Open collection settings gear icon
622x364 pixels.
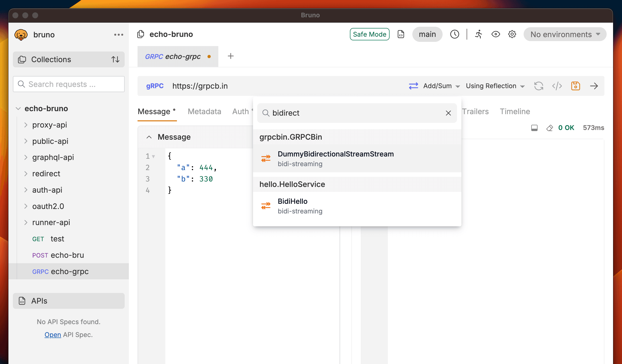[512, 34]
